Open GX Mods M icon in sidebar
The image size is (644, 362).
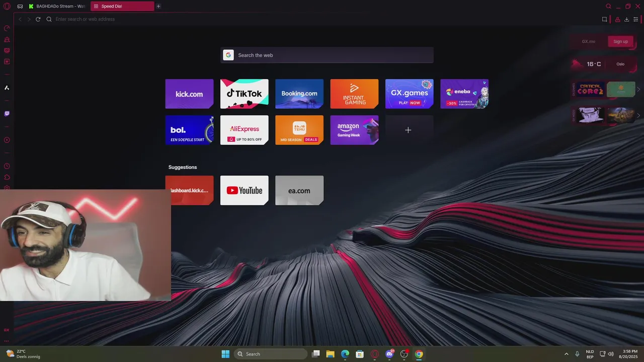click(x=7, y=61)
